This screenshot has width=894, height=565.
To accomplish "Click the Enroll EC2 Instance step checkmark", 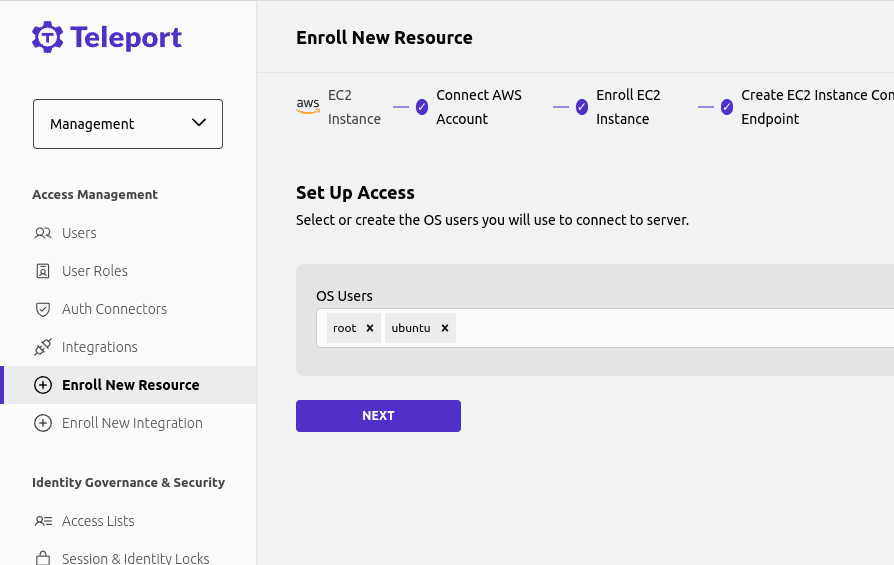I will pyautogui.click(x=582, y=107).
